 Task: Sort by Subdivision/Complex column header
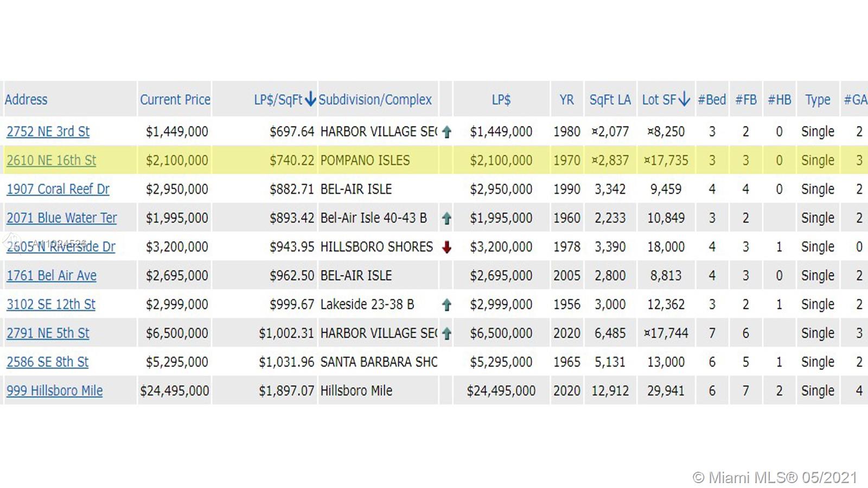point(375,100)
